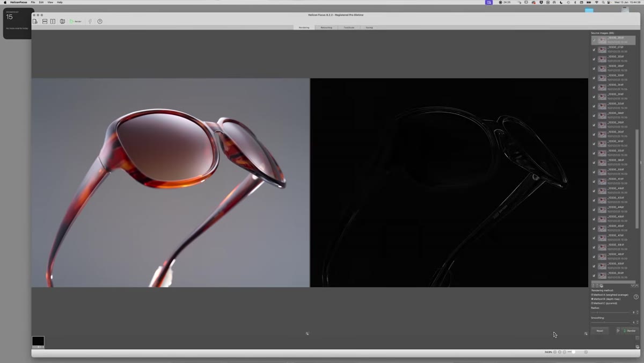Click the third zoom icon after 74.9%
The height and width of the screenshot is (363, 644).
click(565, 352)
